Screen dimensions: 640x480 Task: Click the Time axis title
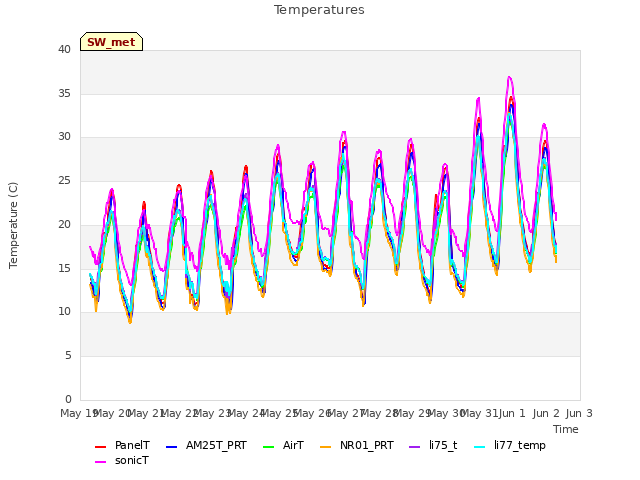566,429
